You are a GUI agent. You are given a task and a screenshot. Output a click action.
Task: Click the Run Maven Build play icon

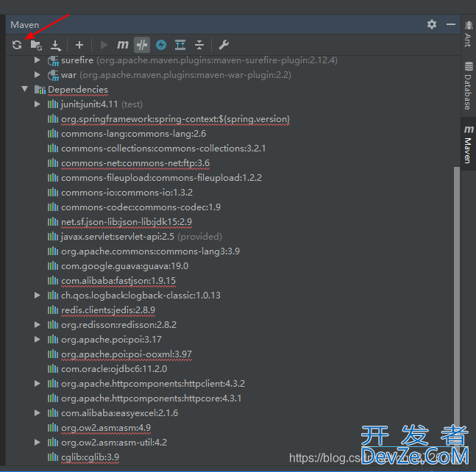[x=104, y=45]
